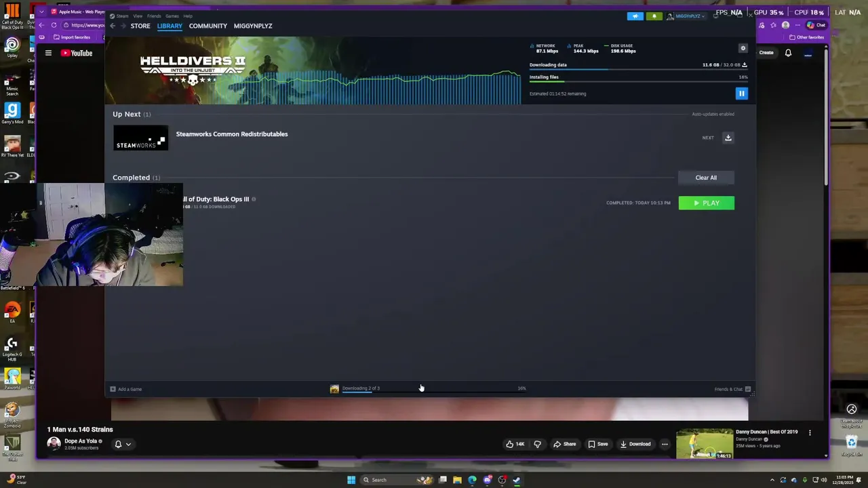Click the YouTube logo
The width and height of the screenshot is (868, 488).
77,53
